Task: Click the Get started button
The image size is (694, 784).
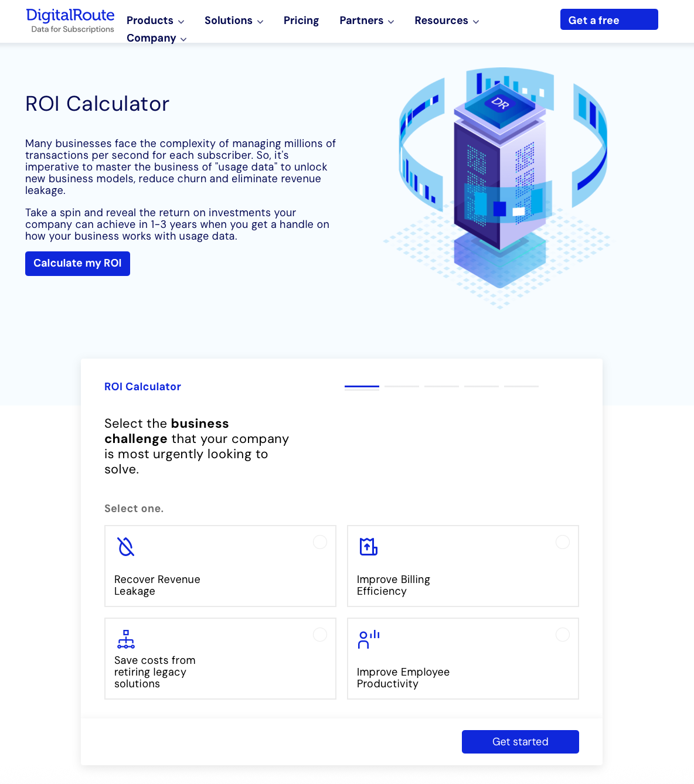Action: pyautogui.click(x=520, y=742)
